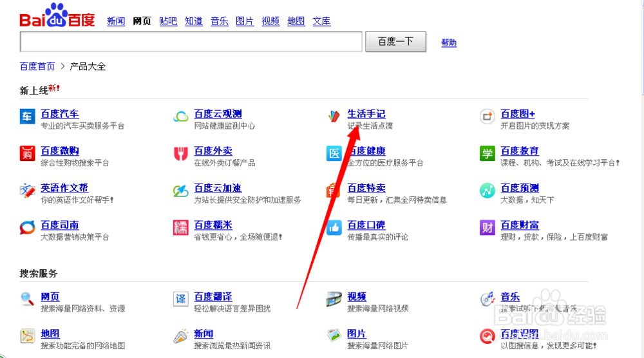Image resolution: width=644 pixels, height=358 pixels.
Task: Click the 百度健康 medical icon
Action: click(x=334, y=153)
